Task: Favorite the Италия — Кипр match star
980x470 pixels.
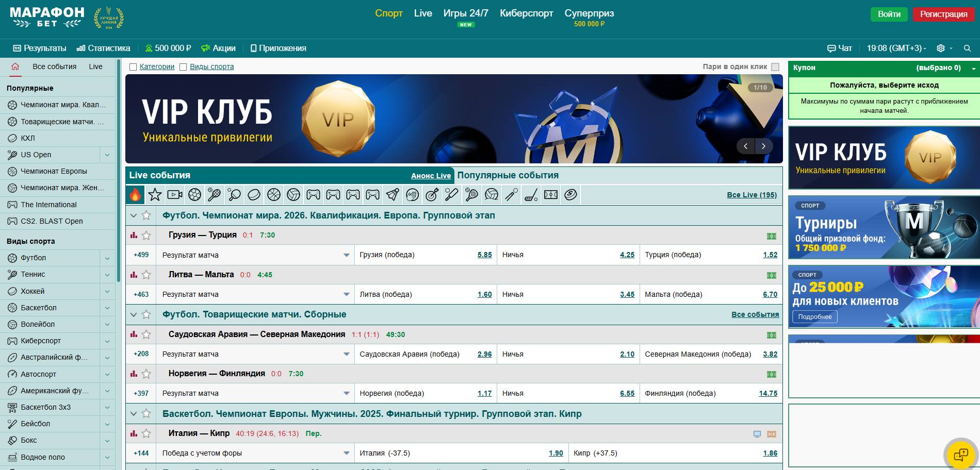Action: (146, 433)
